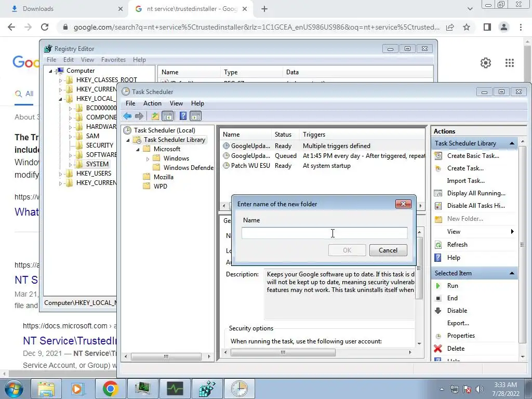532x399 pixels.
Task: Expand HKEY_CLASSES_ROOT in Registry Editor
Action: pos(60,81)
